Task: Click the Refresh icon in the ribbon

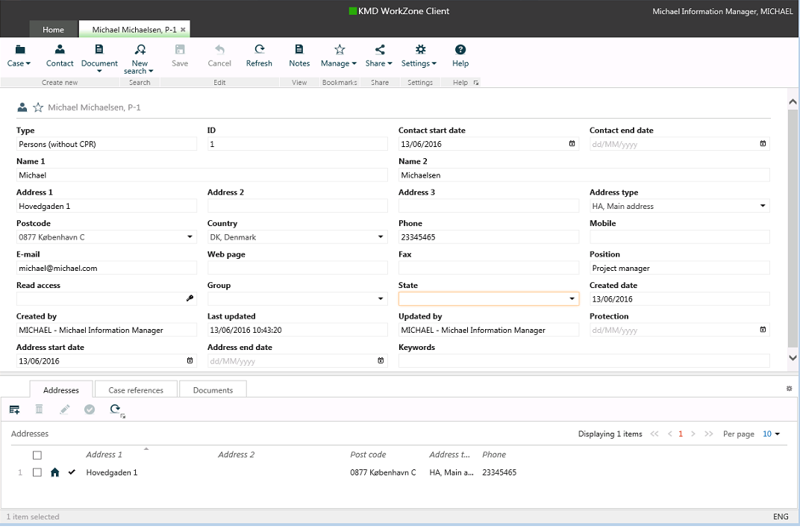Action: [259, 50]
